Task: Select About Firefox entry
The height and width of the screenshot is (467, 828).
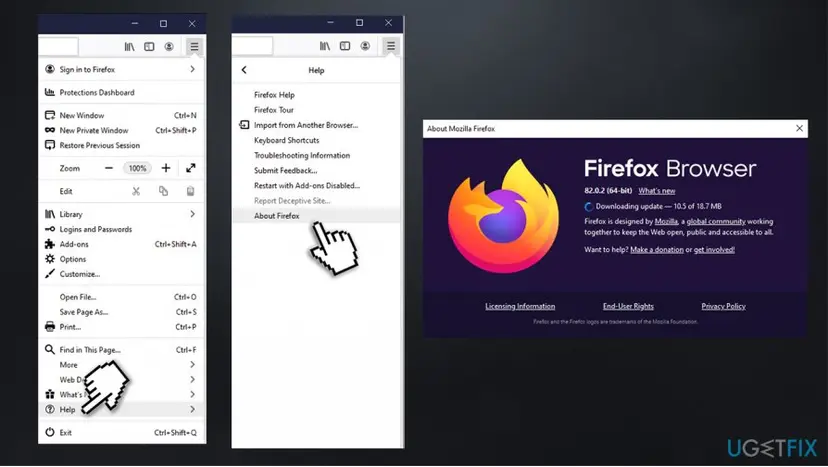Action: coord(317,216)
